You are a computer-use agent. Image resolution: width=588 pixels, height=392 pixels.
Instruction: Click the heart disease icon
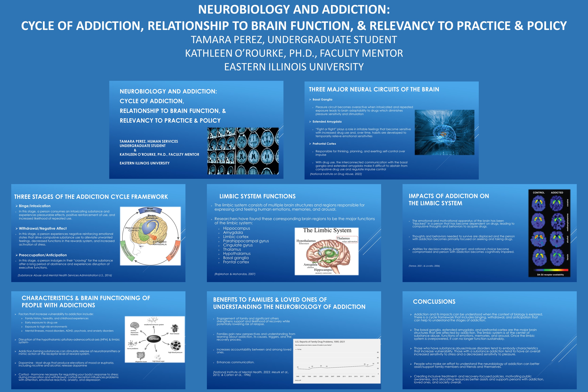click(175, 328)
